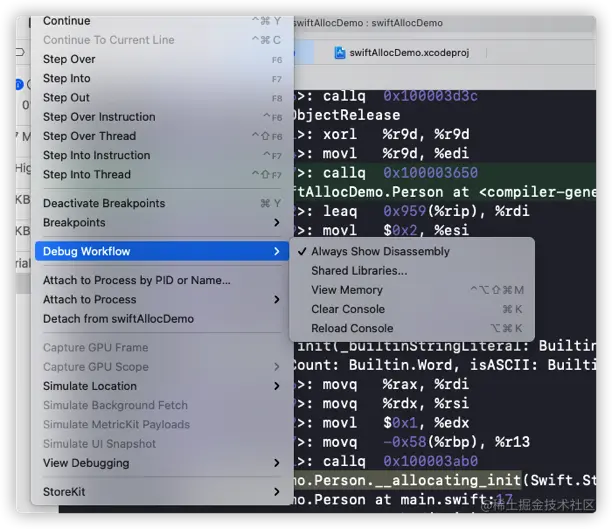The width and height of the screenshot is (612, 529).
Task: Click the Person.__allocating_init highlighted text
Action: click(408, 480)
